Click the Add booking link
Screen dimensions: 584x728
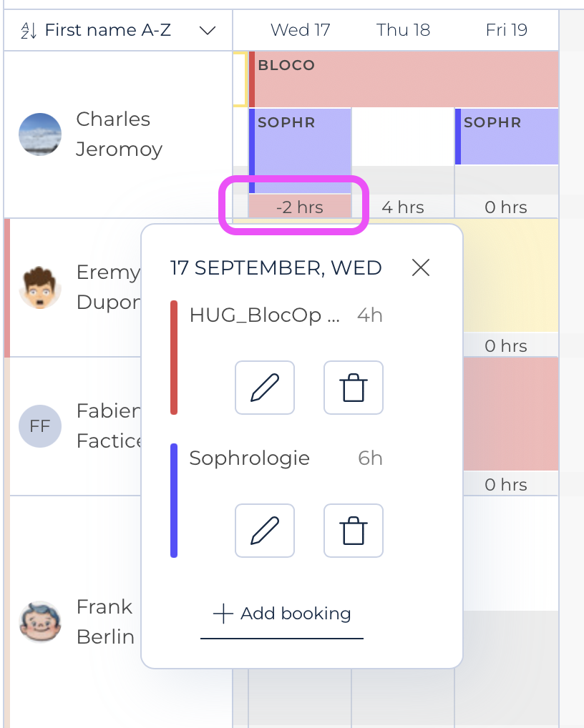(x=281, y=614)
